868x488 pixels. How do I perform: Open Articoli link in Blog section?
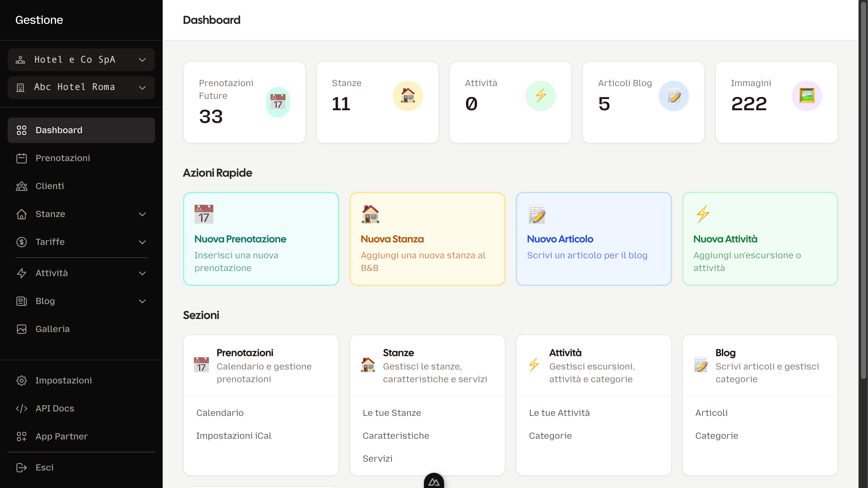click(711, 413)
